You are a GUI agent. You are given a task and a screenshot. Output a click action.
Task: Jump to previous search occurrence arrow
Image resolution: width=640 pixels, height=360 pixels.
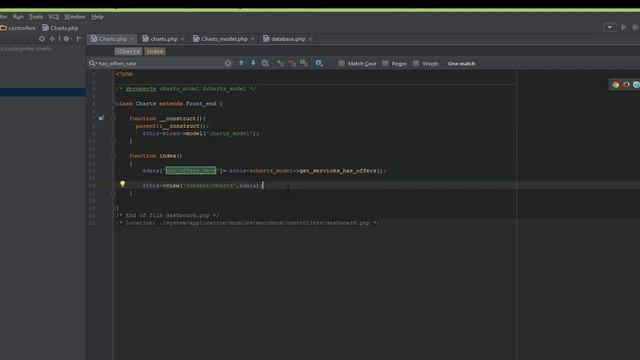(241, 63)
